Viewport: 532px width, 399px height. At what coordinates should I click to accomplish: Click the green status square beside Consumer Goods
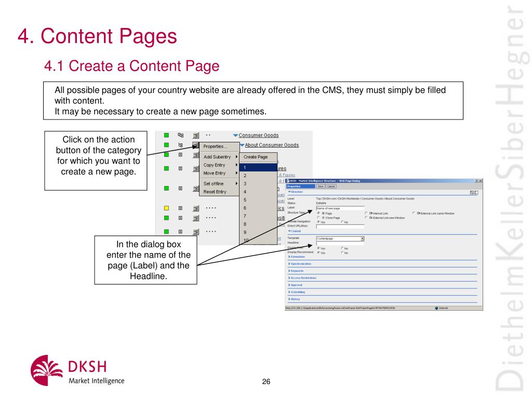point(166,135)
